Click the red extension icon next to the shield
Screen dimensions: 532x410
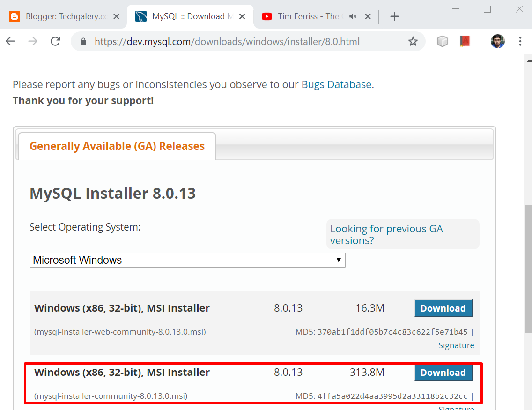click(x=465, y=41)
